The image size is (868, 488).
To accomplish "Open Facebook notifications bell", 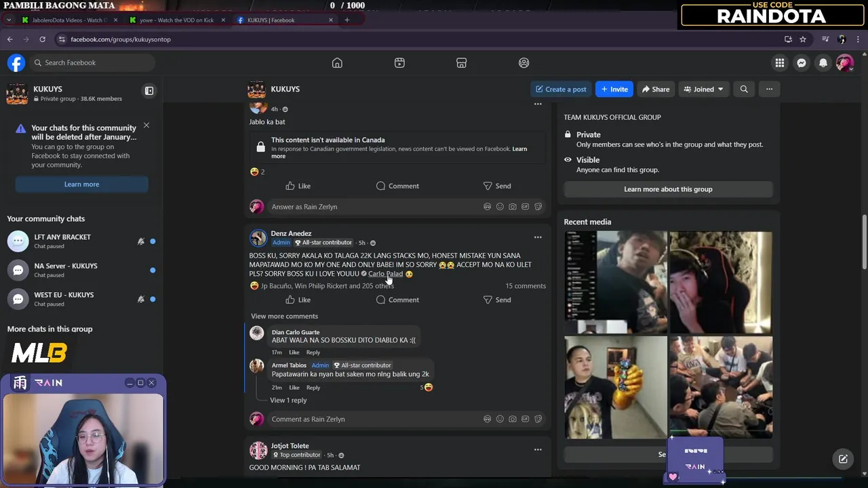I will (823, 62).
